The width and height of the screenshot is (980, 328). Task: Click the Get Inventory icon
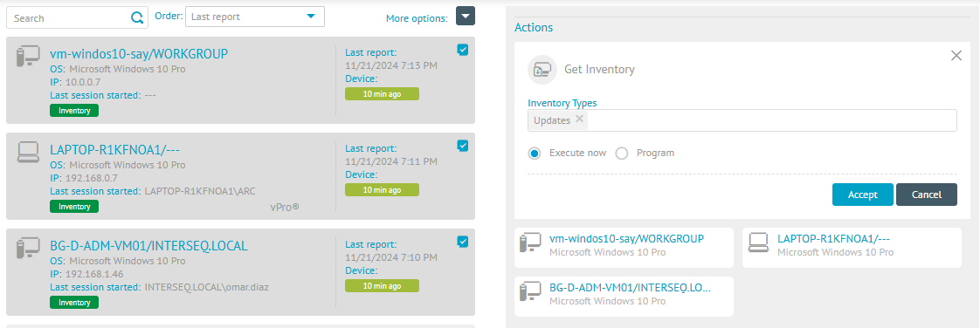coord(542,69)
